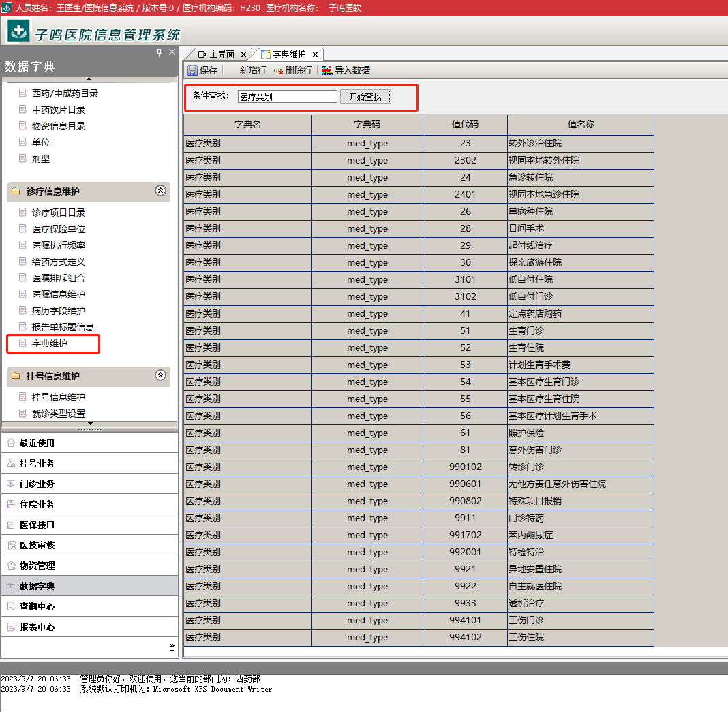Image resolution: width=728 pixels, height=712 pixels.
Task: Open the 剂型 dictionary item
Action: (x=41, y=159)
